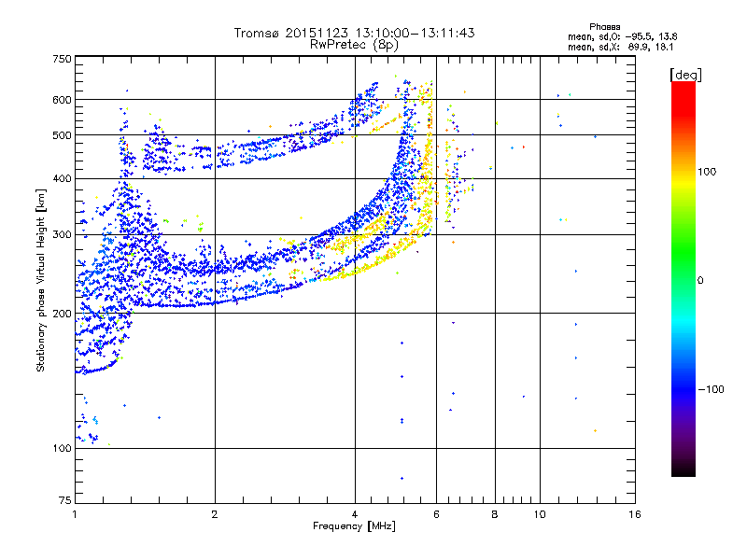Click the x-axis tick label "16"

tap(635, 514)
